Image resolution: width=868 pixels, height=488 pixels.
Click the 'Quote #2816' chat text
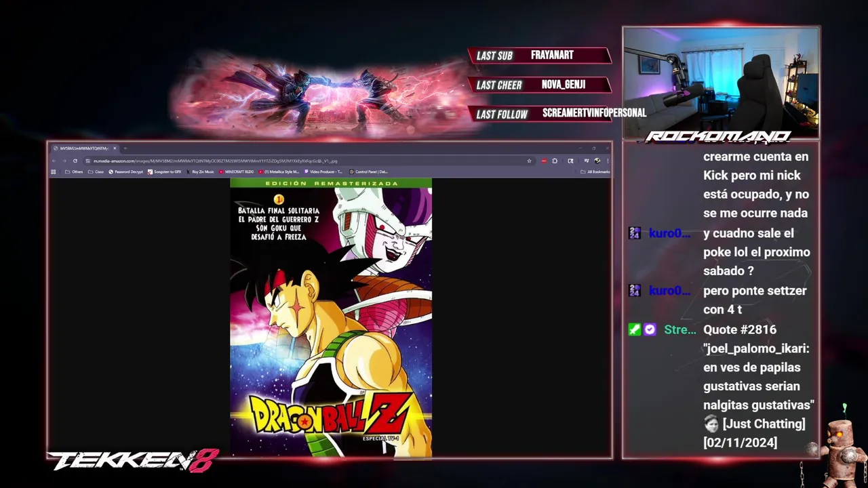click(x=740, y=329)
